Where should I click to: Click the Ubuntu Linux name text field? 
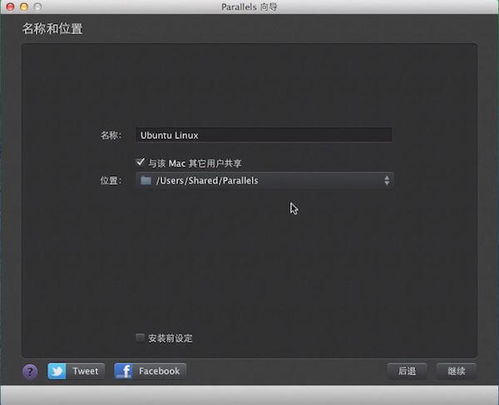[x=264, y=135]
